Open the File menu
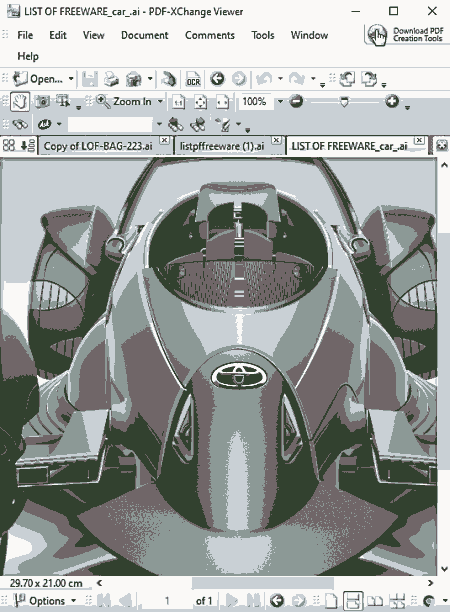450x612 pixels. [x=25, y=35]
